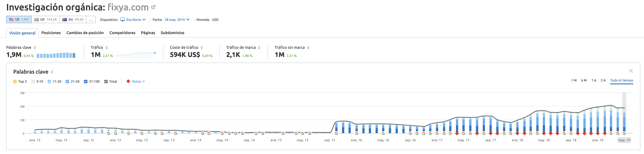The width and height of the screenshot is (644, 154).
Task: Open the more countries ellipsis menu
Action: [91, 19]
